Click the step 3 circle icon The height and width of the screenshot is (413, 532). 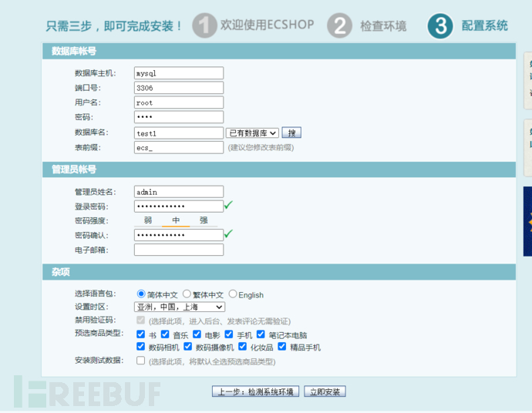click(440, 25)
